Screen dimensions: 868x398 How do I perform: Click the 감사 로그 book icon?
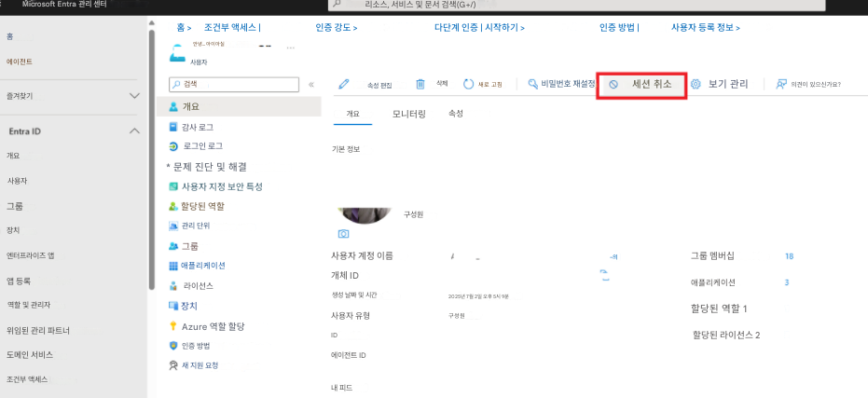[173, 128]
